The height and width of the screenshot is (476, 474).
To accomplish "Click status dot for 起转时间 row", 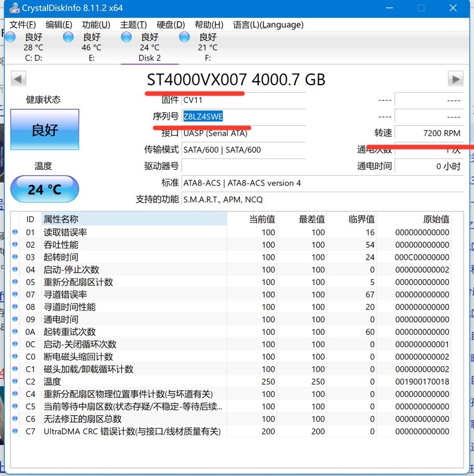I will pos(15,257).
